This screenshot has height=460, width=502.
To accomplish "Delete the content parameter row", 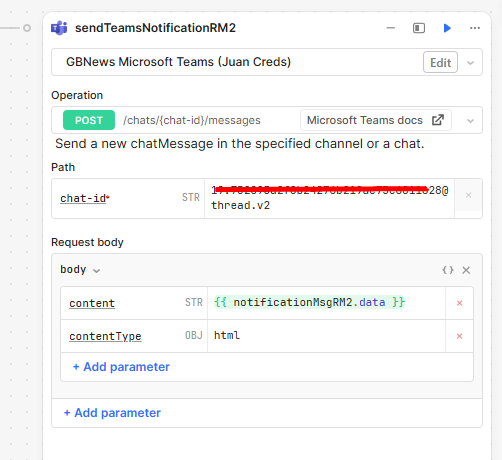I will (459, 303).
